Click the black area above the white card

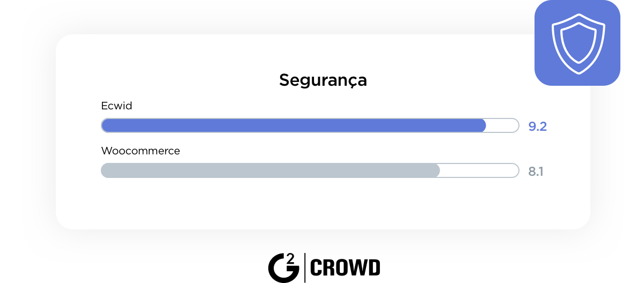268,16
